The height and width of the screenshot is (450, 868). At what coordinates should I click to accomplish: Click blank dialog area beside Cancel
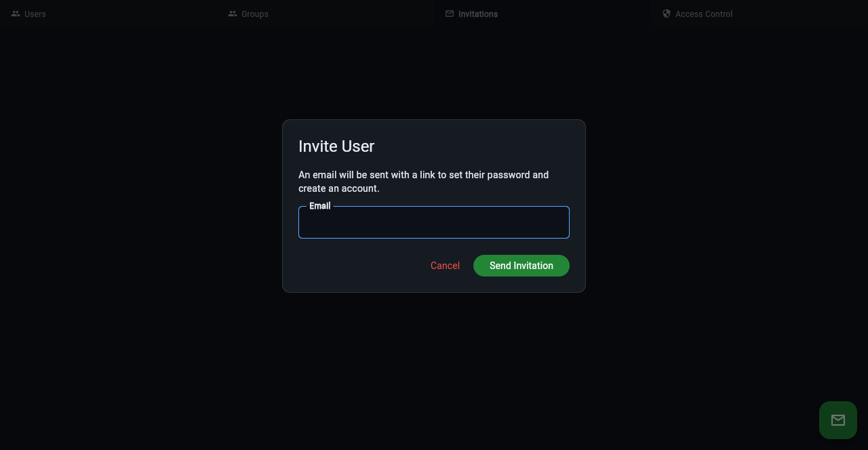(359, 266)
